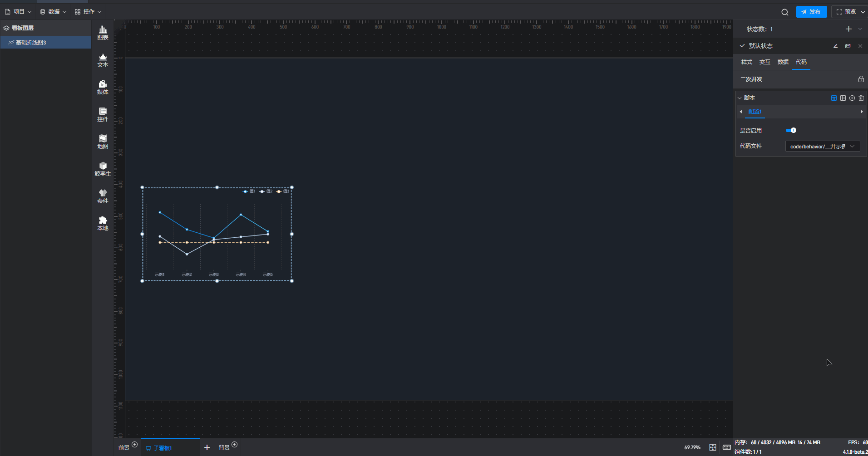Click the 发布 publish button
This screenshot has width=868, height=456.
click(811, 12)
